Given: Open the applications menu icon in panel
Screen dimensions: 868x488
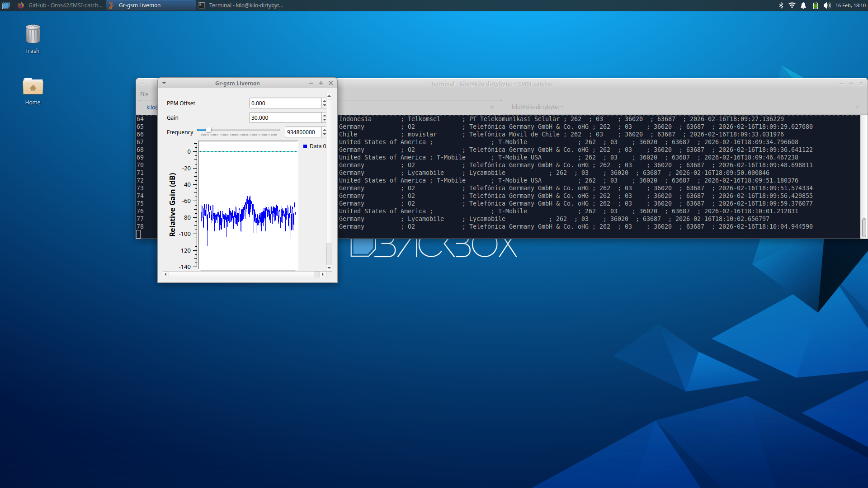Looking at the screenshot, I should [x=6, y=5].
